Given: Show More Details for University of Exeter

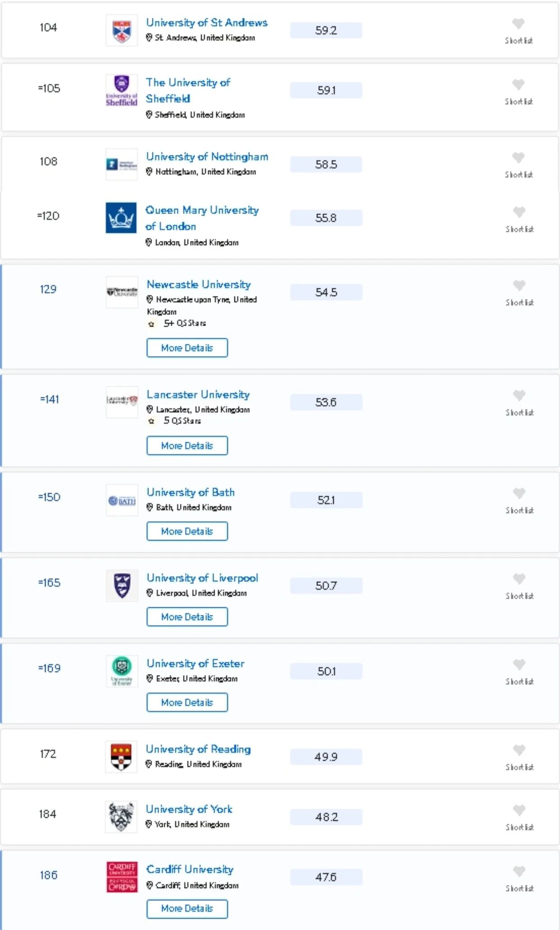Looking at the screenshot, I should tap(187, 703).
